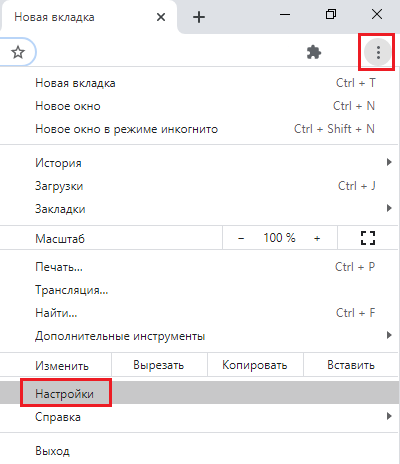Select the Печать... menu entry
400x464 pixels.
tap(199, 267)
